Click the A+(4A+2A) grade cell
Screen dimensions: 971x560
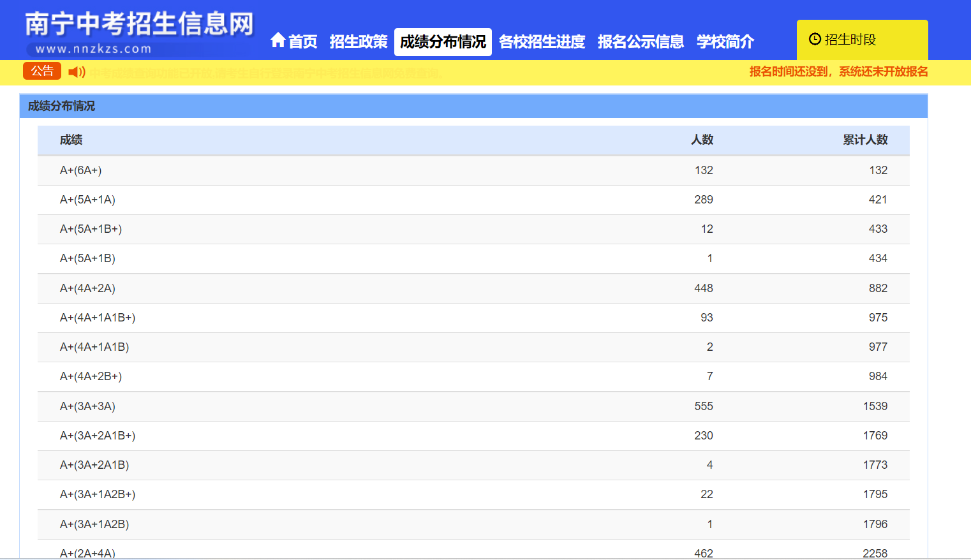coord(87,288)
